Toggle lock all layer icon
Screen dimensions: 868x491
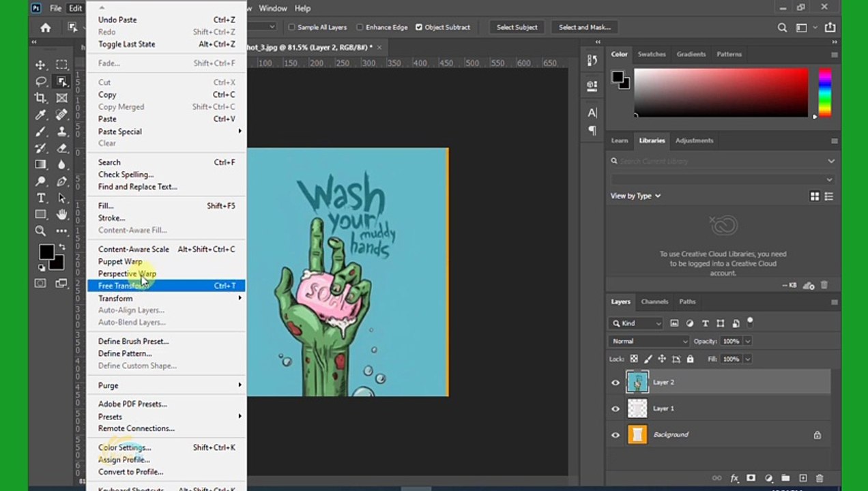[690, 359]
